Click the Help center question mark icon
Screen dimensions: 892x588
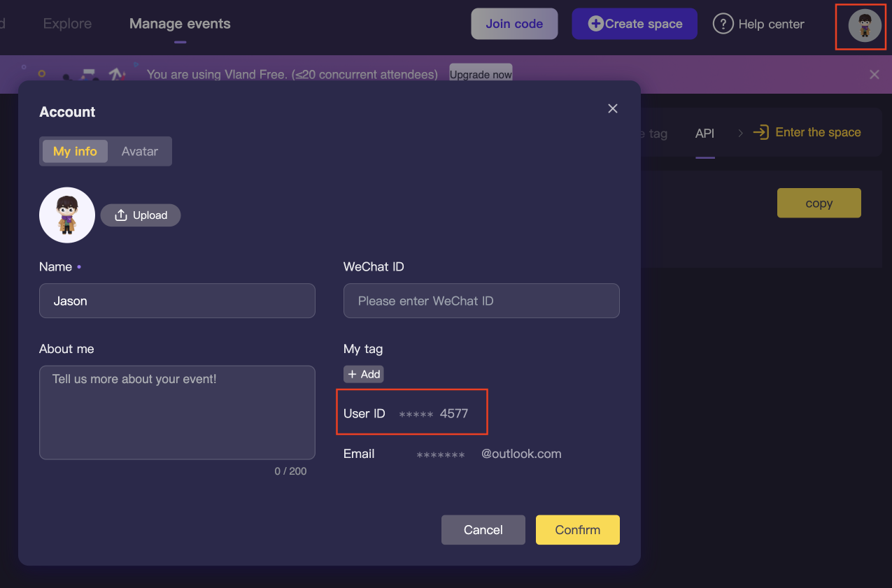click(723, 24)
